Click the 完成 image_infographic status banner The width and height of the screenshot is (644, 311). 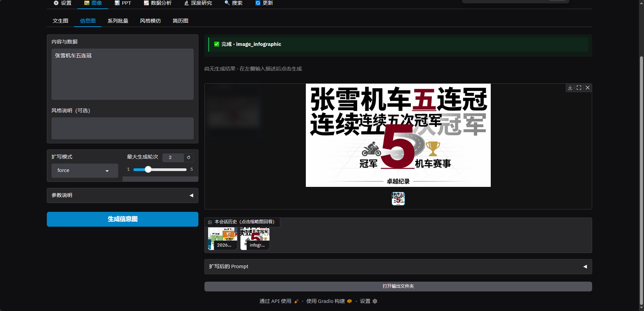(x=398, y=44)
